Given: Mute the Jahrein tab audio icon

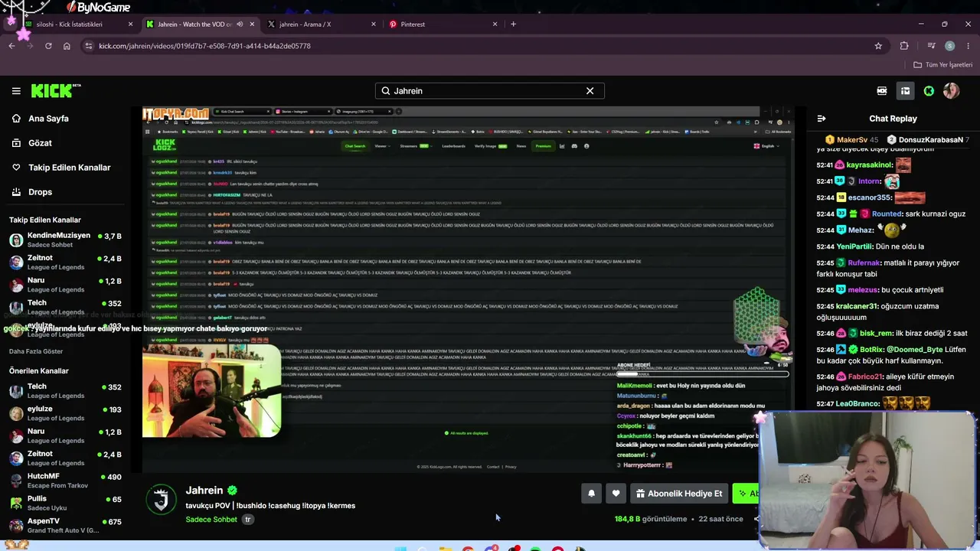Looking at the screenshot, I should pos(239,24).
